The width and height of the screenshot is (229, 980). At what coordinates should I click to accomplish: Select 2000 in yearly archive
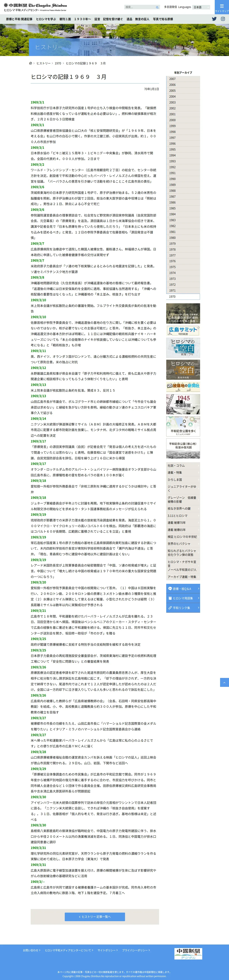(183, 120)
